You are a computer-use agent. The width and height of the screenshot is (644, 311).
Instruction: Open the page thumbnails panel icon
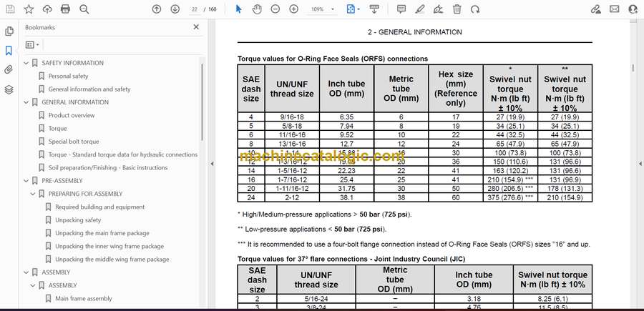click(x=9, y=31)
